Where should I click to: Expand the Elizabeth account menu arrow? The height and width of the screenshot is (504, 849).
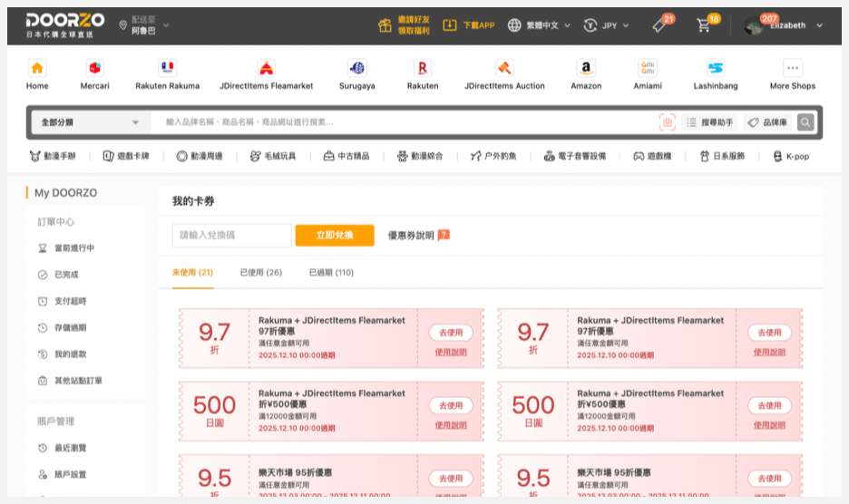819,25
